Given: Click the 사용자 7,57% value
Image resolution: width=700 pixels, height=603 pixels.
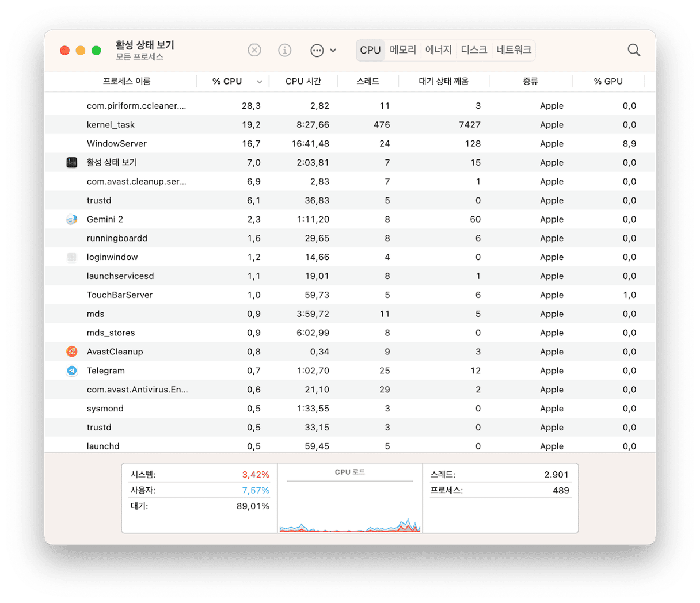Looking at the screenshot, I should point(256,490).
